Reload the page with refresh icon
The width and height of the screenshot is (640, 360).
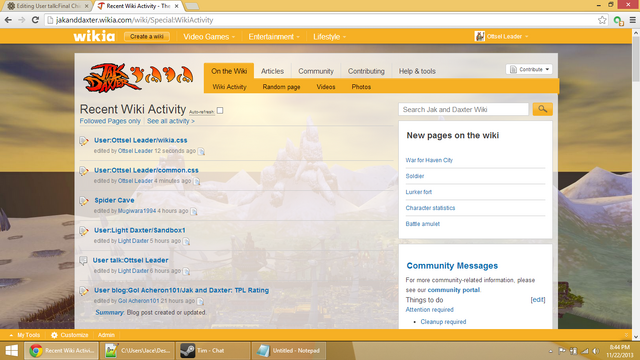[x=35, y=20]
